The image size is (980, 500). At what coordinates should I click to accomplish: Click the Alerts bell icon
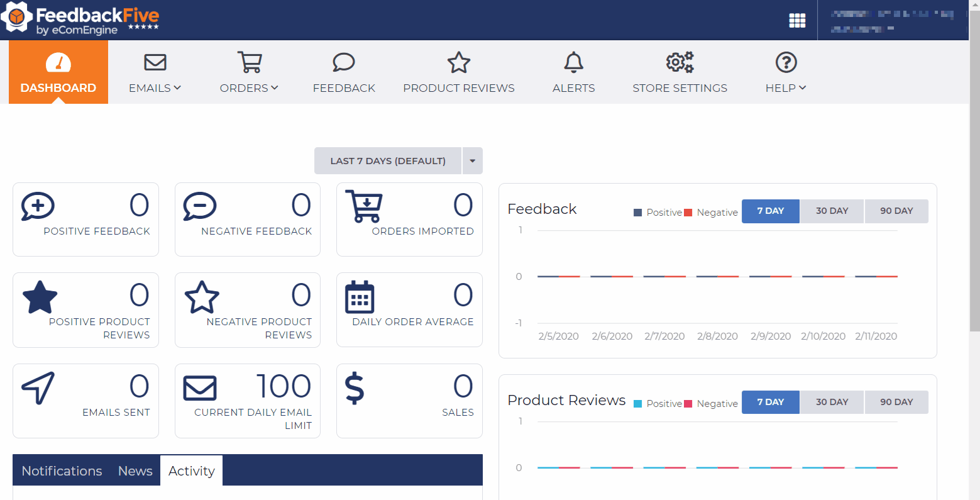point(573,62)
